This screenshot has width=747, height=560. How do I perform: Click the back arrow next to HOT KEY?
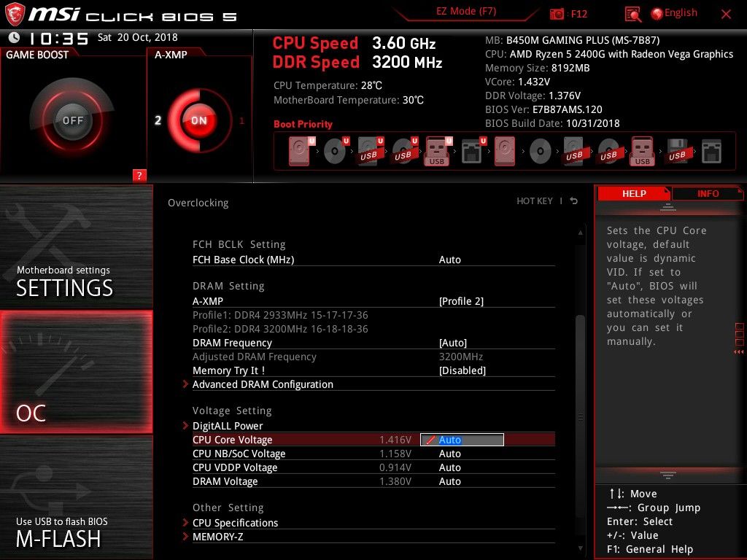tap(573, 201)
